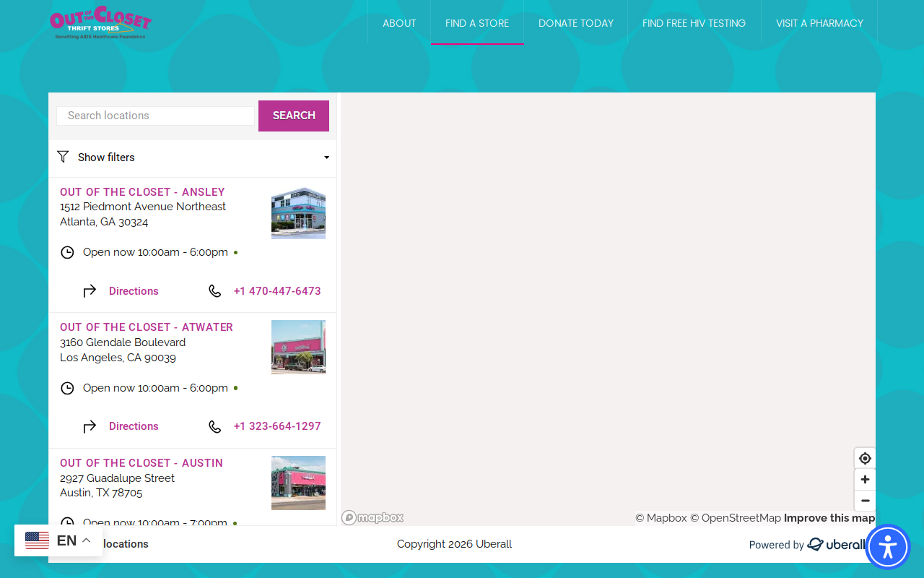Open the © OpenStreetMap attribution link
Viewport: 924px width, 578px height.
pyautogui.click(x=736, y=518)
